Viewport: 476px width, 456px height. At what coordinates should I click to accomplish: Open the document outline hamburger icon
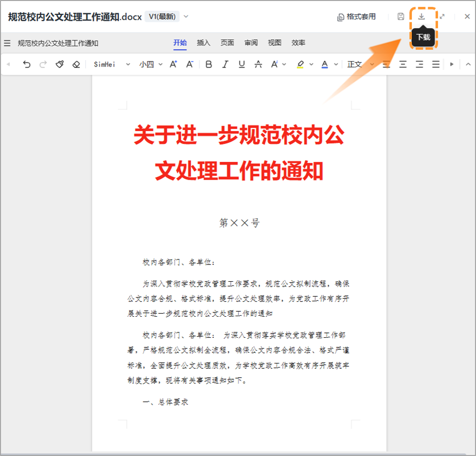pyautogui.click(x=7, y=43)
